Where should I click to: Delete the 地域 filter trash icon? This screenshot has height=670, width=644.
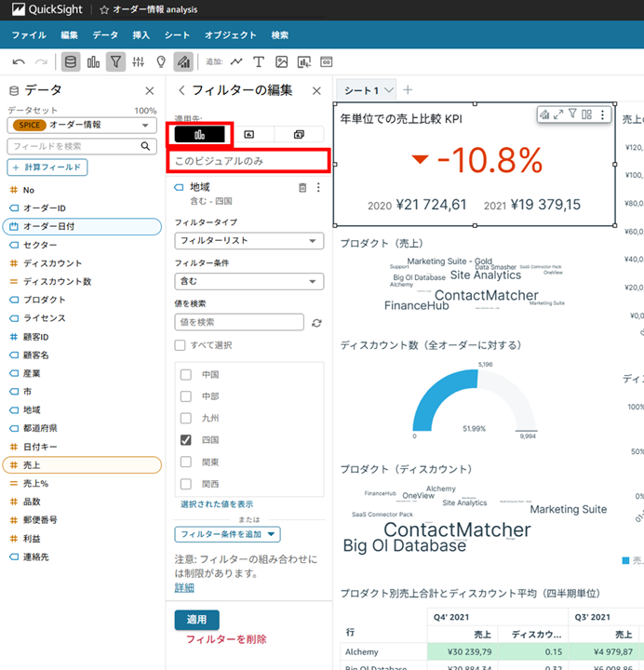[302, 188]
